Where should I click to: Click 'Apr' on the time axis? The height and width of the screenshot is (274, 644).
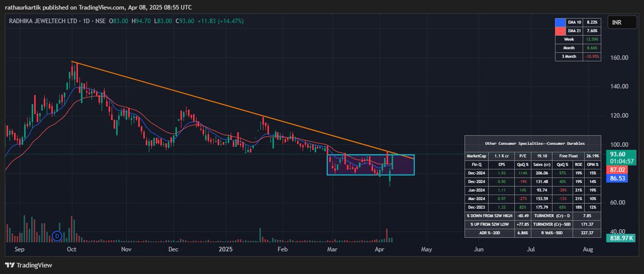click(x=379, y=249)
